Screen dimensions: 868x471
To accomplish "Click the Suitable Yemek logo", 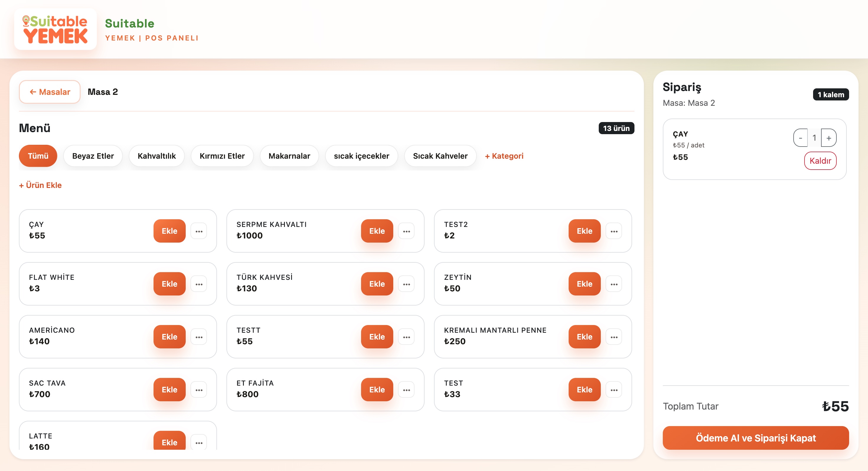I will [x=56, y=29].
